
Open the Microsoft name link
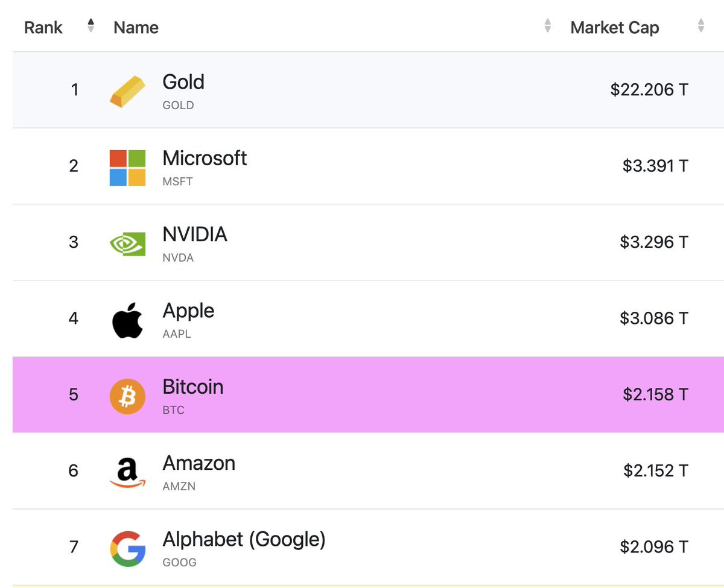point(205,158)
